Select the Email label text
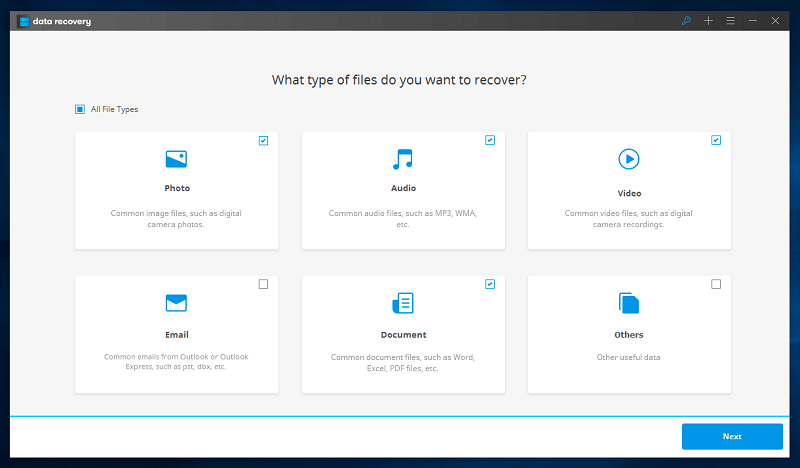Viewport: 800px width, 468px height. click(x=177, y=335)
